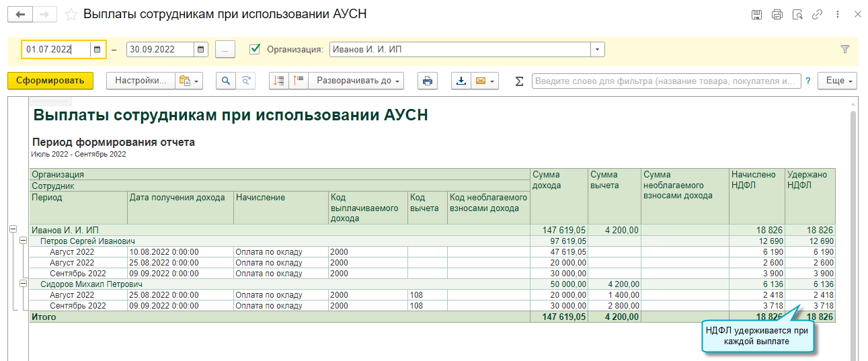Open the send by email dropdown
868x361 pixels.
(x=485, y=81)
